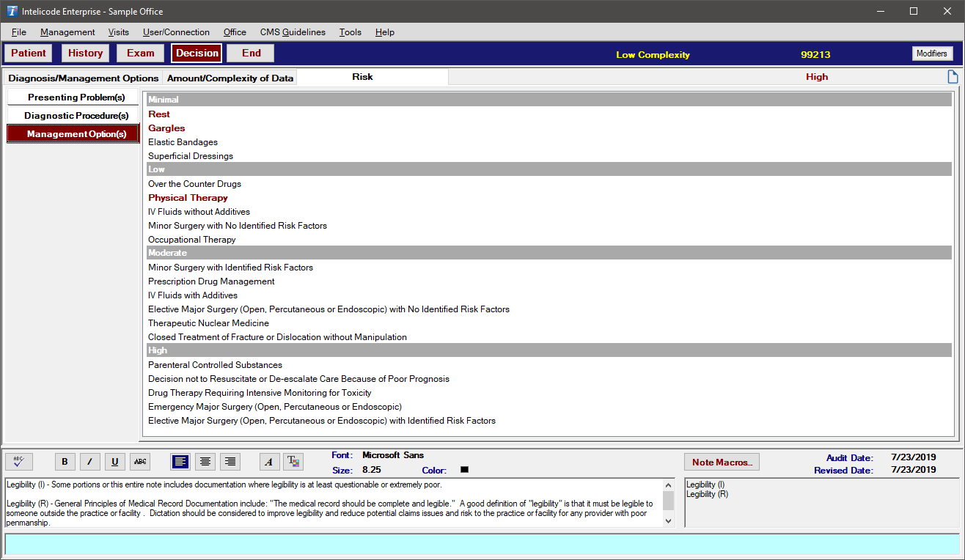
Task: Select Occupational Therapy option
Action: pyautogui.click(x=192, y=240)
